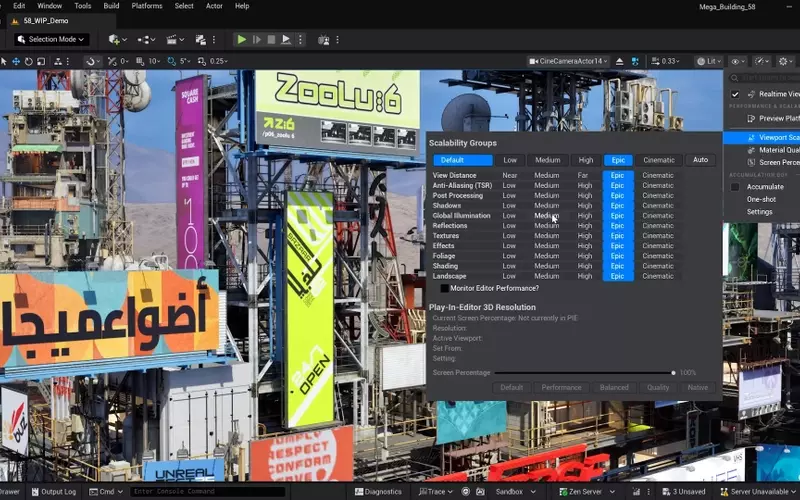Open the Build menu

[x=111, y=6]
